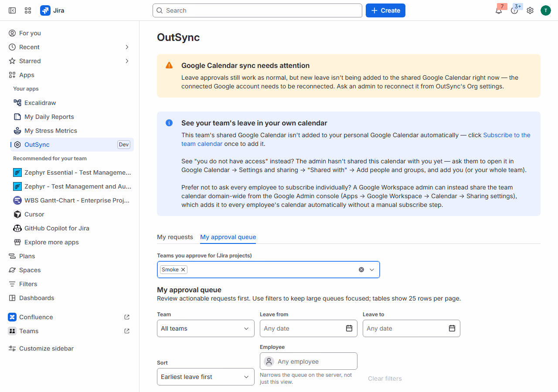
Task: Click the OutSync hexagon icon
Action: click(x=17, y=145)
